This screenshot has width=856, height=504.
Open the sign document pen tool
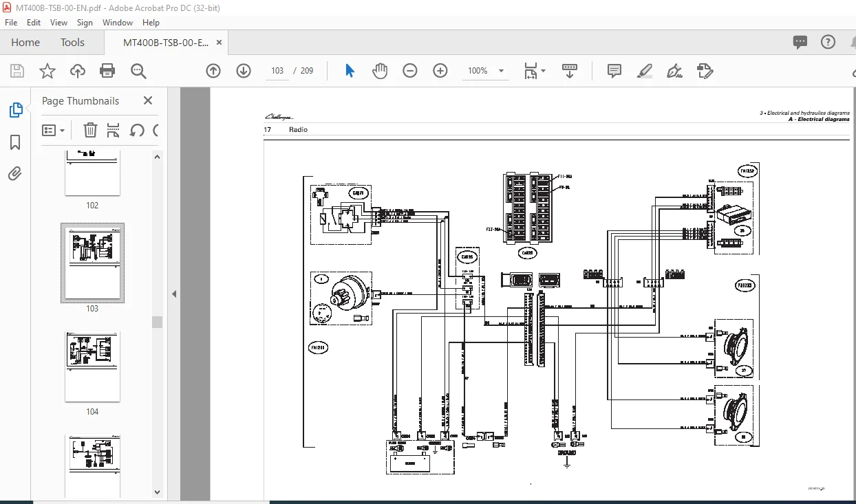coord(674,71)
